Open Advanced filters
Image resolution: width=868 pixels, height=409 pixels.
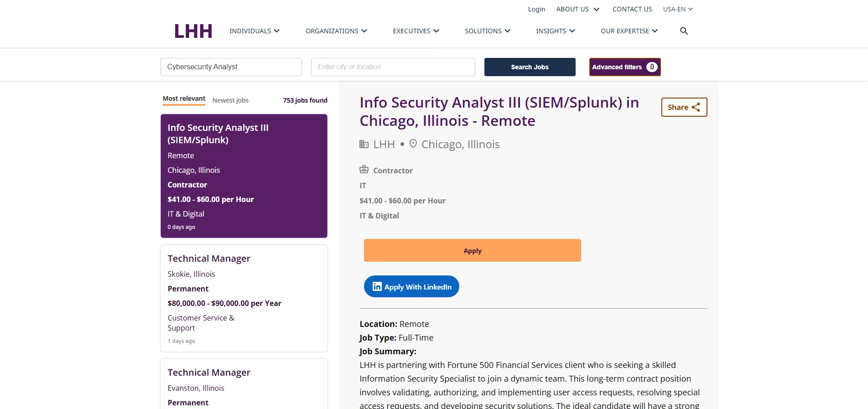point(625,67)
